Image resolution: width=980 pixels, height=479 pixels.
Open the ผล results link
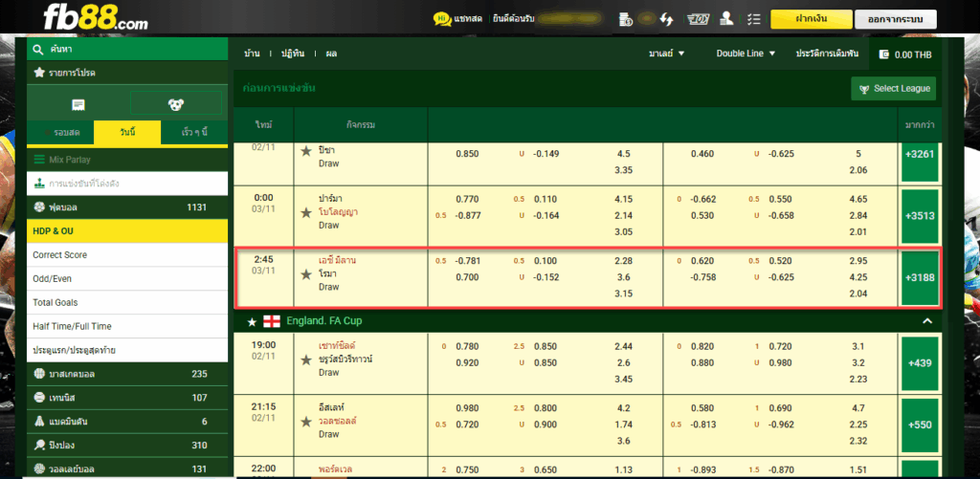tap(331, 54)
